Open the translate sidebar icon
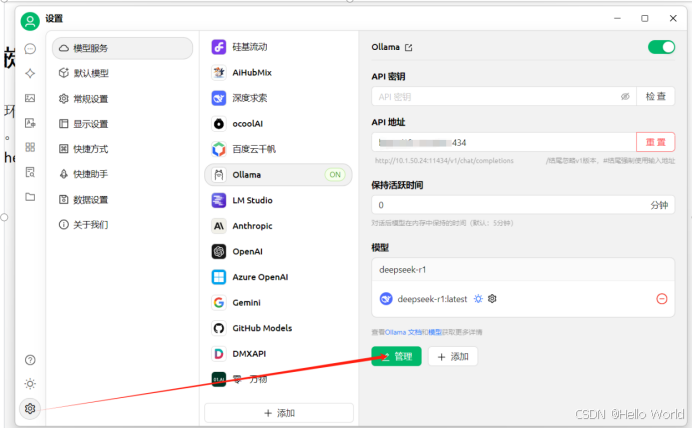The width and height of the screenshot is (693, 428). coord(30,123)
